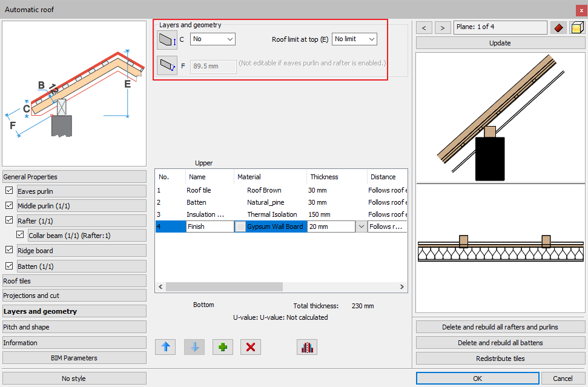
Task: Open the C option dropdown set to No
Action: tap(213, 39)
